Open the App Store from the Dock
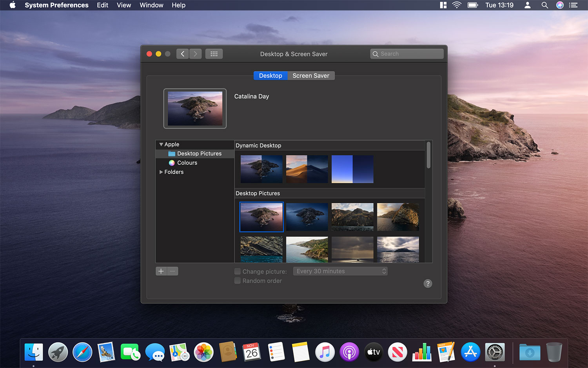 pyautogui.click(x=470, y=352)
